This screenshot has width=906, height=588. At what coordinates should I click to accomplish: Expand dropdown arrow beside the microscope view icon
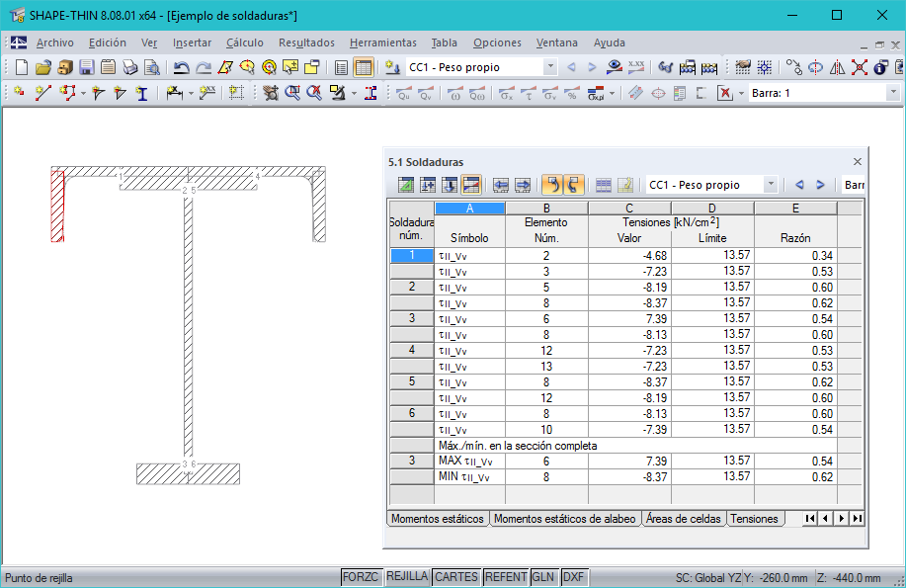click(x=354, y=93)
